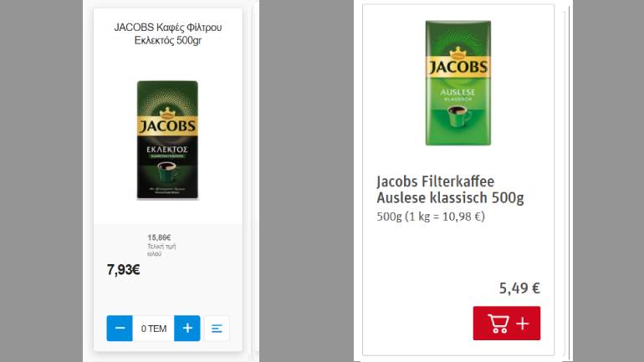
Task: Add Jacobs Auslese with red cart button
Action: click(x=506, y=324)
